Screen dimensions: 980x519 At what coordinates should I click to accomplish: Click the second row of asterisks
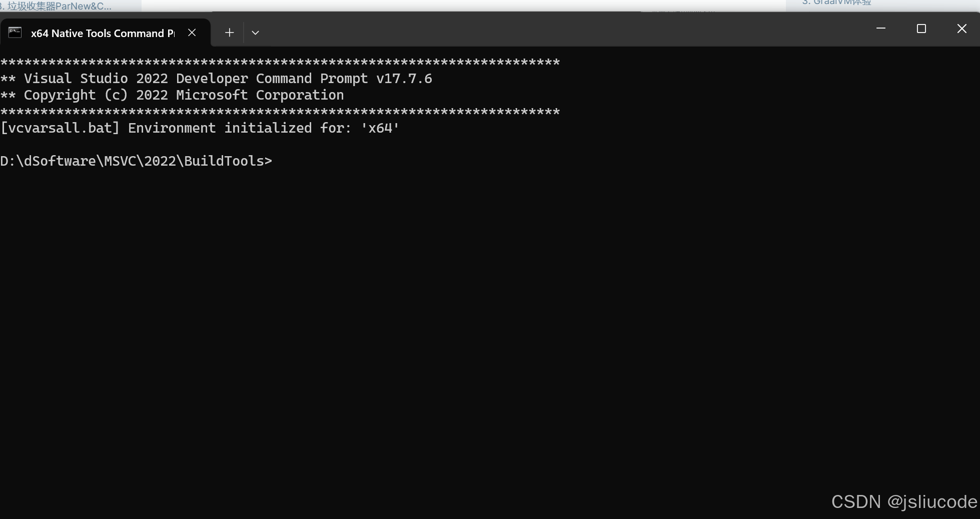click(x=280, y=112)
